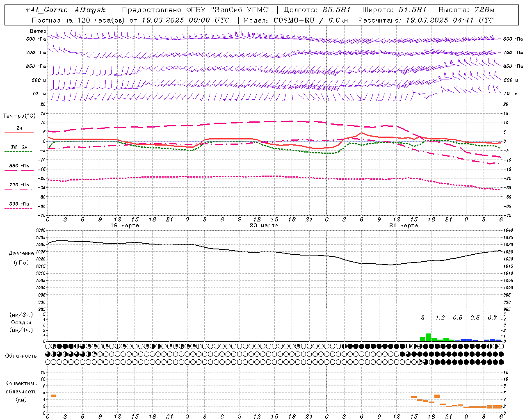The image size is (525, 420).
Task: Click the 3-hour precipitation value 0.7
Action: click(493, 317)
